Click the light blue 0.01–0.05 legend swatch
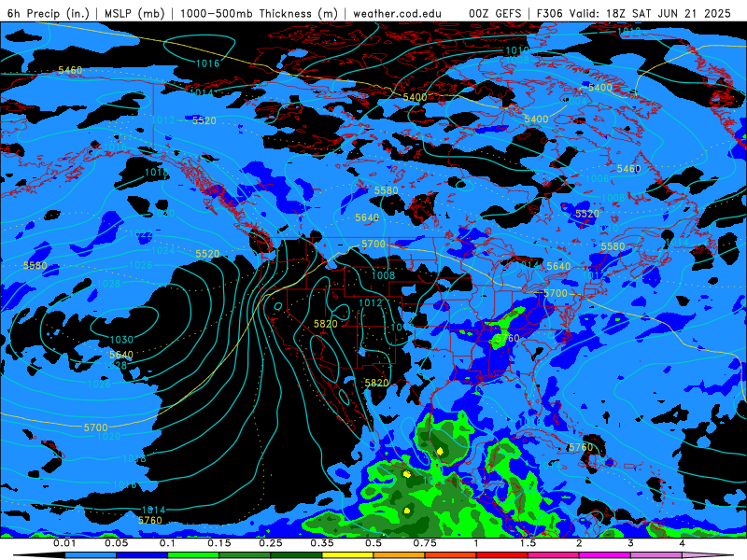 tap(91, 555)
